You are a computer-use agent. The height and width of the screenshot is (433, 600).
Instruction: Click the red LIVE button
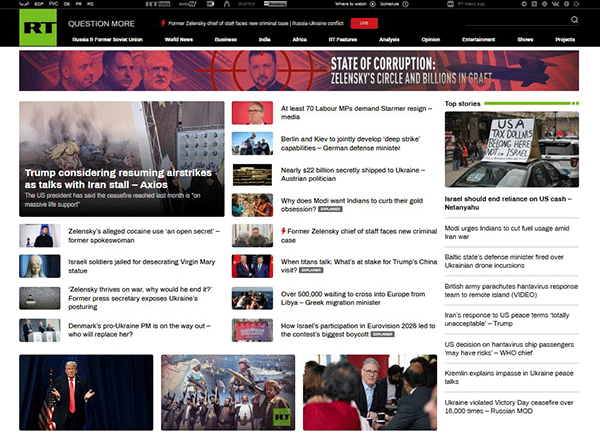click(x=364, y=23)
